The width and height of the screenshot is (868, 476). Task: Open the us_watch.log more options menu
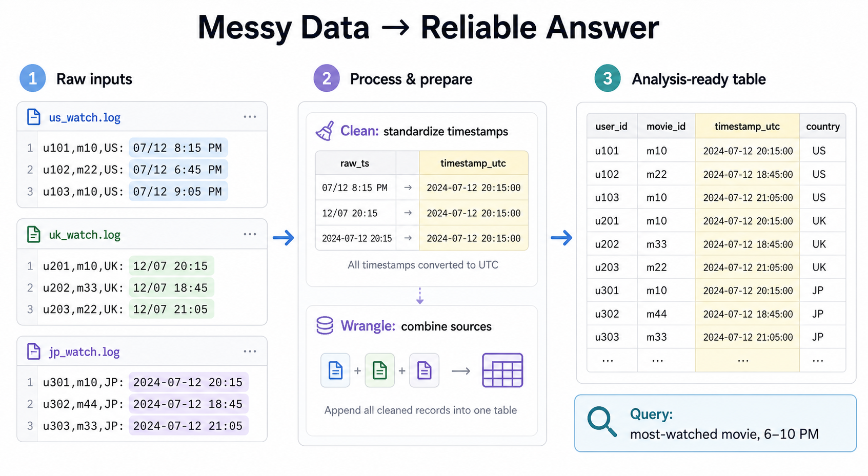250,117
